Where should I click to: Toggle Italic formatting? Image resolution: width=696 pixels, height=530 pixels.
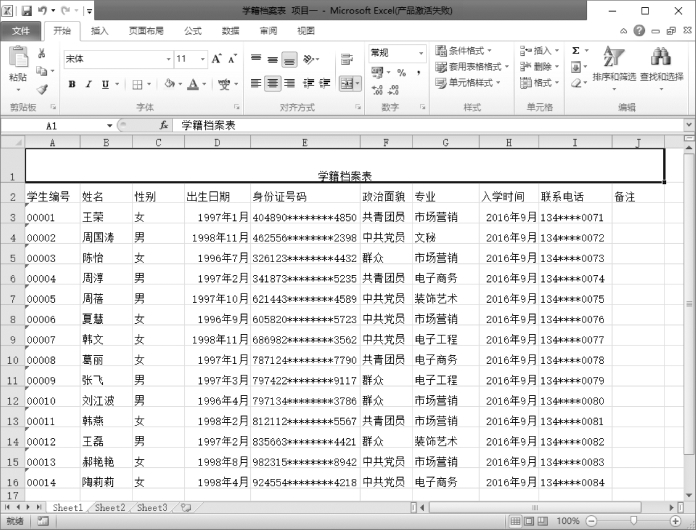pyautogui.click(x=89, y=84)
